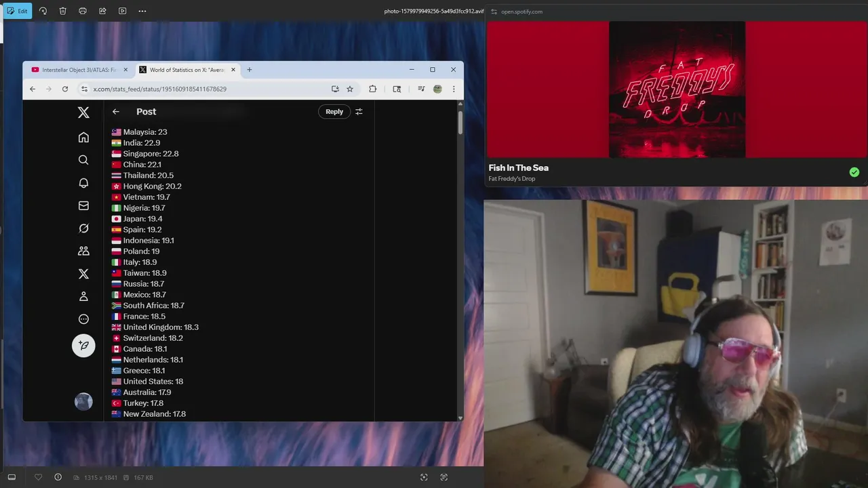Open Grok in X sidebar
Image resolution: width=868 pixels, height=488 pixels.
(x=83, y=228)
